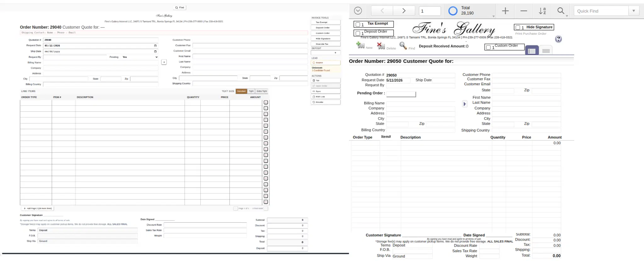The width and height of the screenshot is (644, 261).
Task: Click the Terms field showing Deposit in web form
Action: 88,230
